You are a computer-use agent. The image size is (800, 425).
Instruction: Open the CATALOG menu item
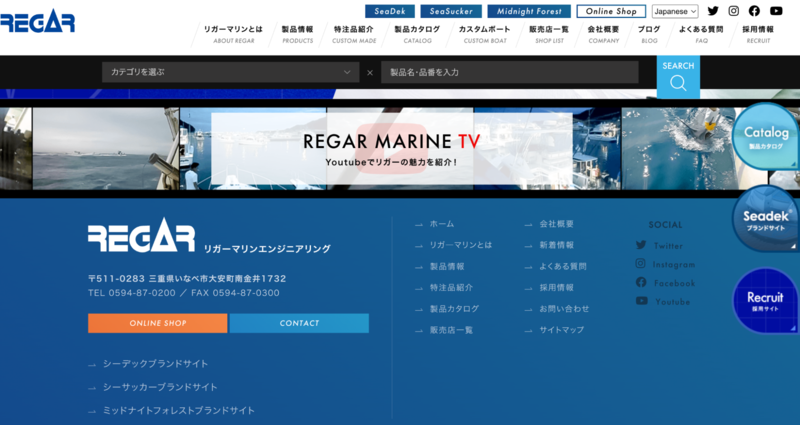coord(417,35)
